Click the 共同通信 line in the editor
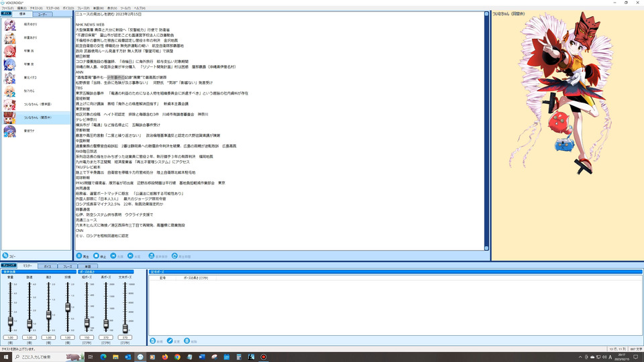This screenshot has width=644, height=362. [x=83, y=188]
